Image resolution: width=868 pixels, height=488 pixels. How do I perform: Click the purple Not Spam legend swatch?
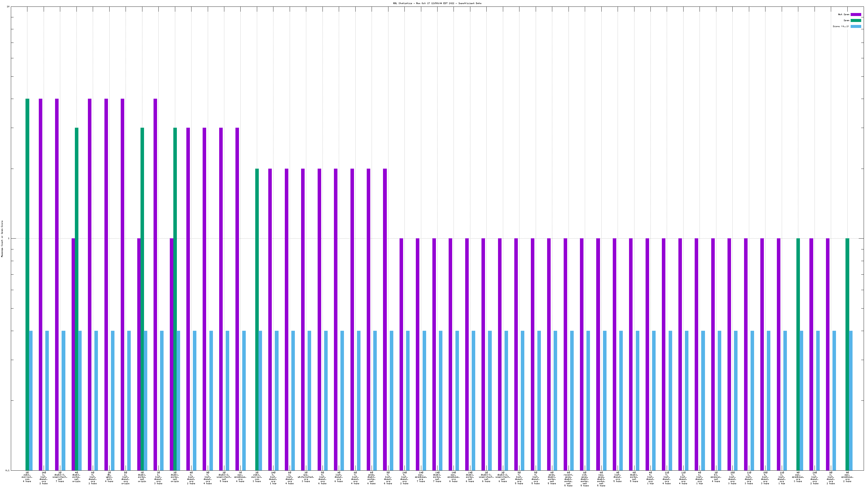tap(856, 14)
